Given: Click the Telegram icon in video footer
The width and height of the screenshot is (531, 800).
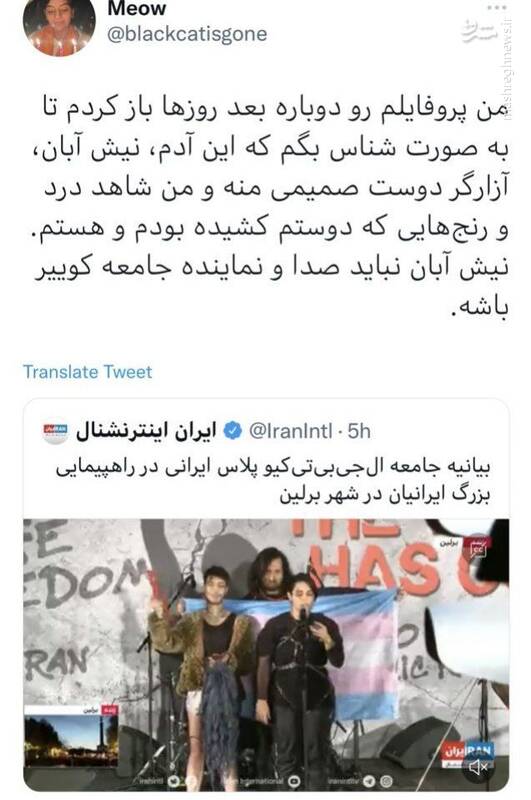Looking at the screenshot, I should [x=369, y=781].
